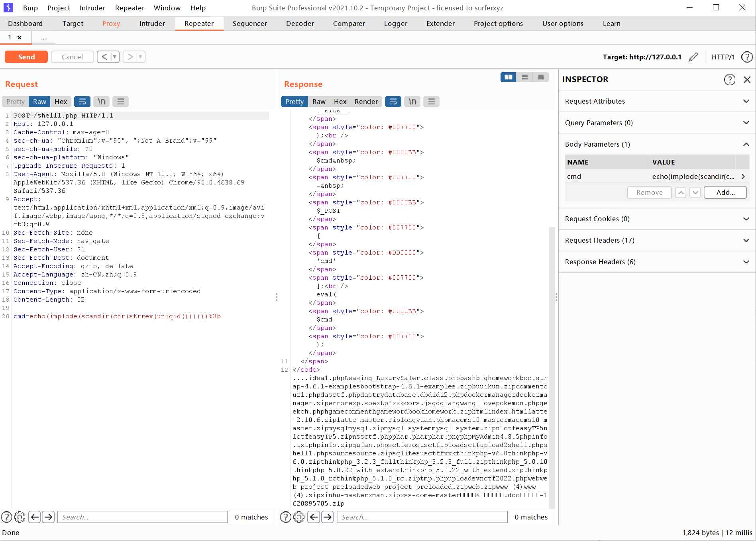Viewport: 756px width, 541px height.
Task: Switch Response view to Raw
Action: 319,102
